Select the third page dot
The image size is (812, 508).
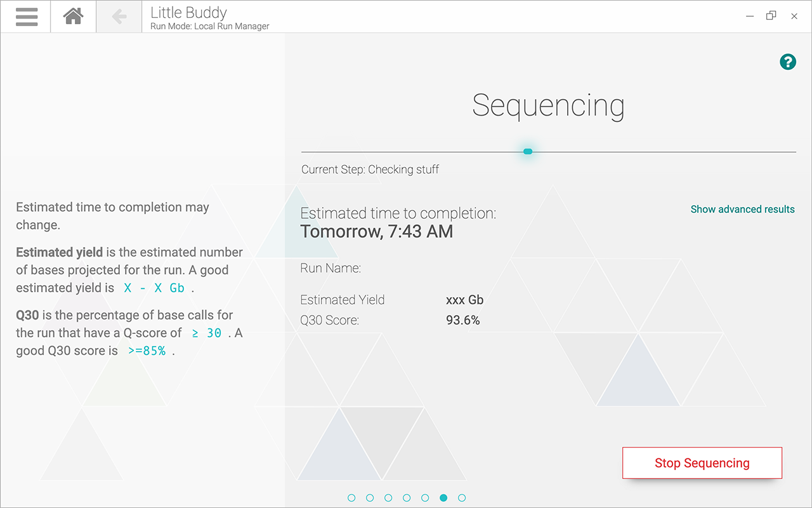[x=388, y=498]
